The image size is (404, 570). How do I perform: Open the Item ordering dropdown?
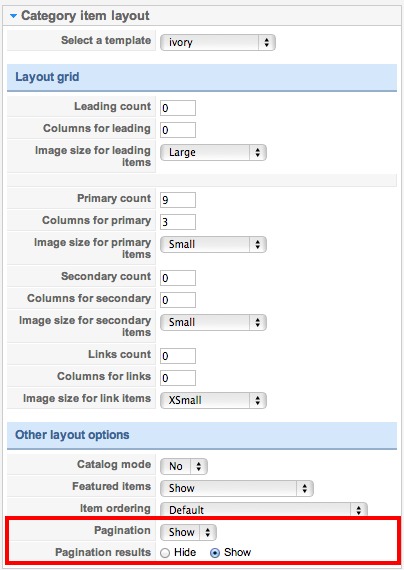[x=264, y=509]
